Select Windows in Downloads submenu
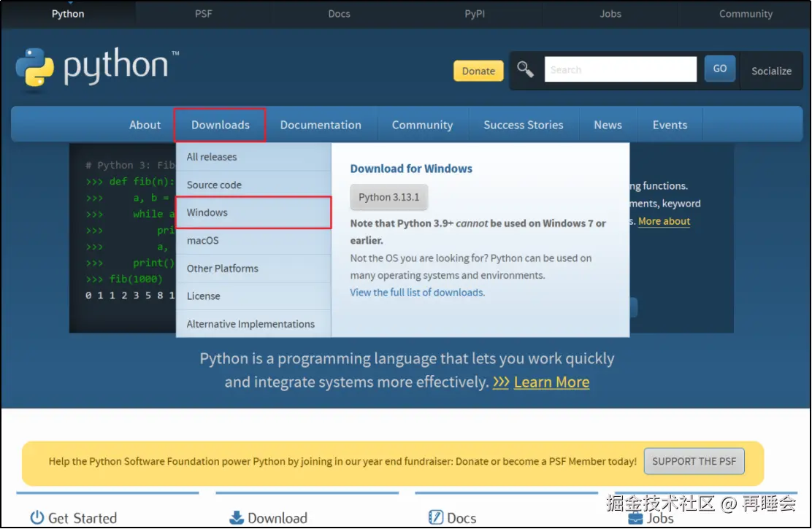812x529 pixels. [253, 212]
